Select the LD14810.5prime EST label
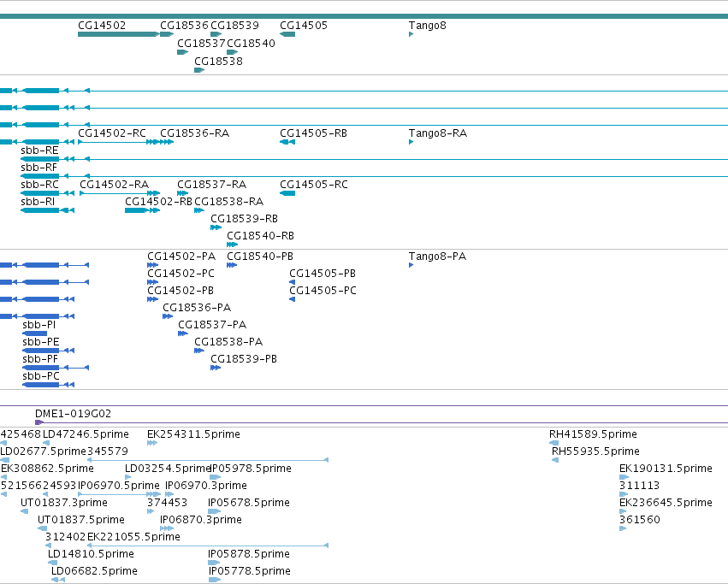The width and height of the screenshot is (728, 584). (x=91, y=554)
